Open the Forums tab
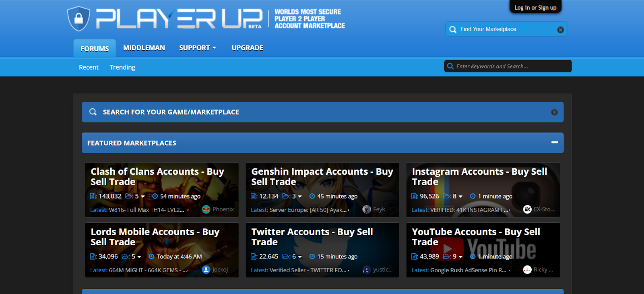This screenshot has width=644, height=294. point(95,48)
